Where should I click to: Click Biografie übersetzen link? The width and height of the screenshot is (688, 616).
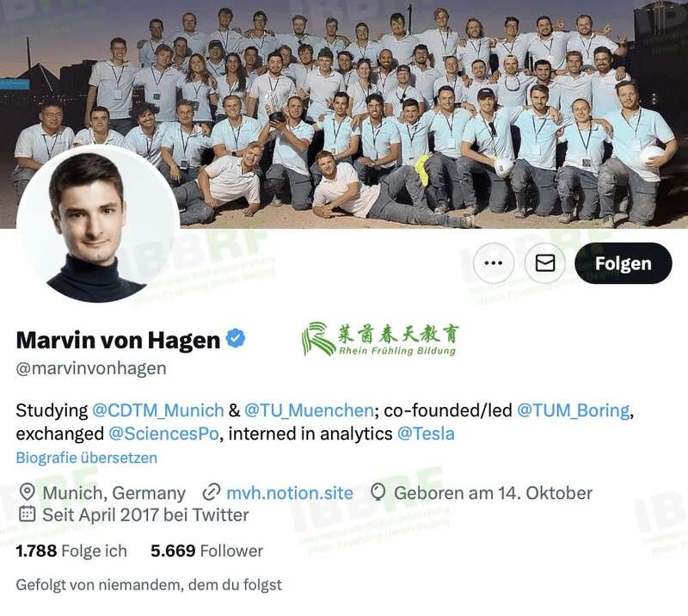coord(87,458)
